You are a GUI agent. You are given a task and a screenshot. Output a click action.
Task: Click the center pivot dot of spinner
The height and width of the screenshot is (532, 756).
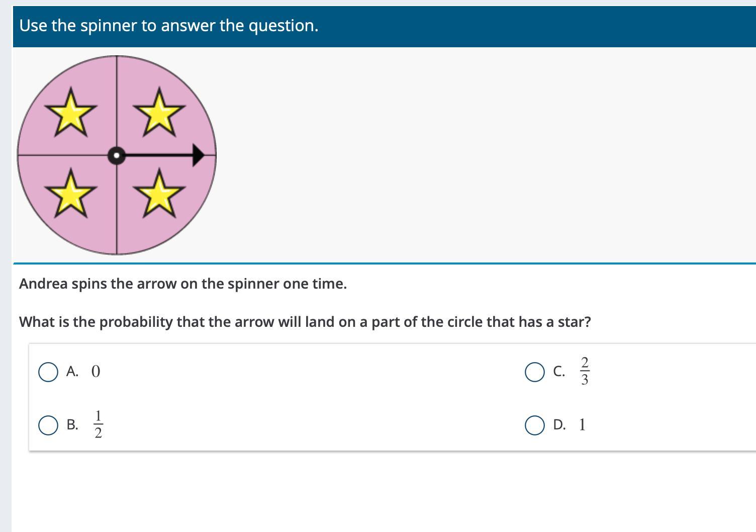(117, 155)
